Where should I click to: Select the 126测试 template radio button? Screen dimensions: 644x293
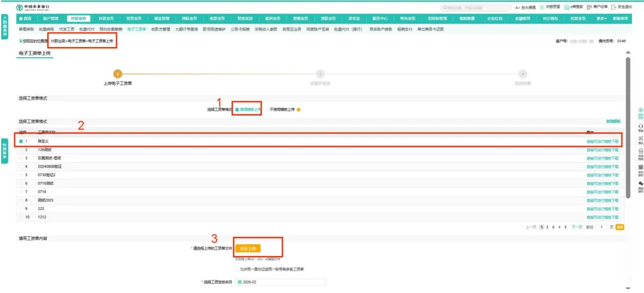21,150
